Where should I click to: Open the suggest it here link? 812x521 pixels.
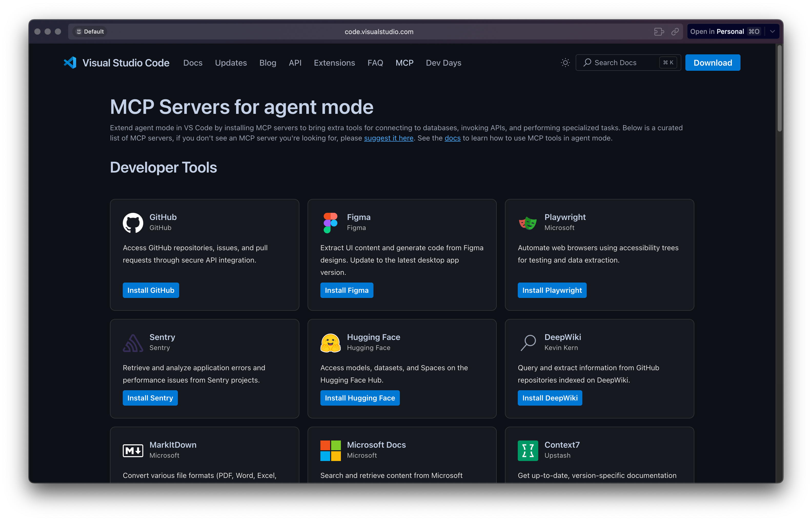tap(389, 138)
